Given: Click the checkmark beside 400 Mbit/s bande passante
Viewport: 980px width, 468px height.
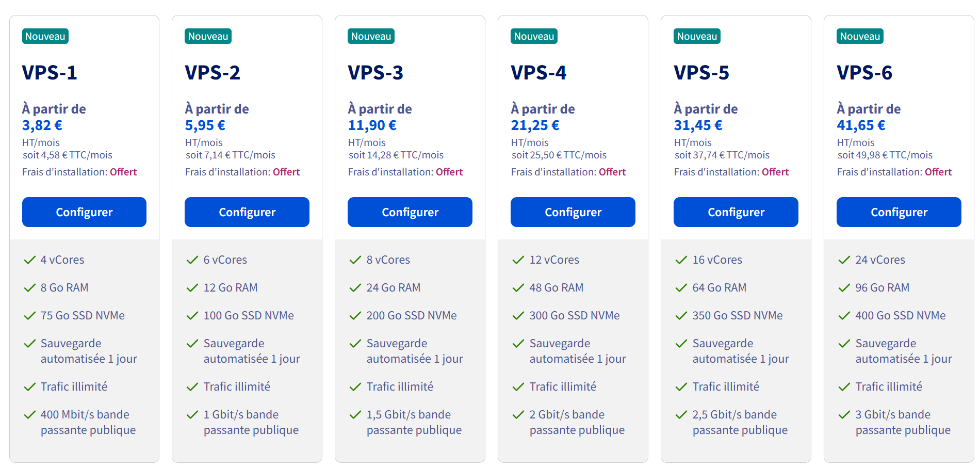Looking at the screenshot, I should click(x=29, y=415).
